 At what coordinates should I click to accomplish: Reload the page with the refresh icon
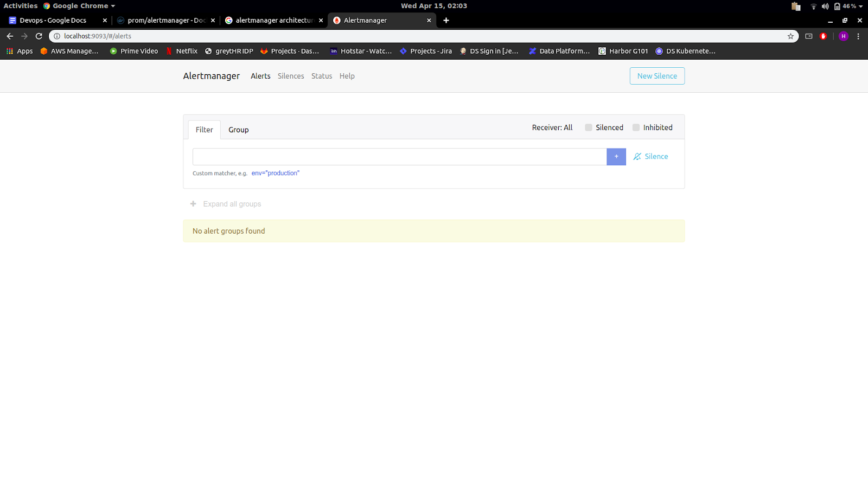click(x=39, y=36)
